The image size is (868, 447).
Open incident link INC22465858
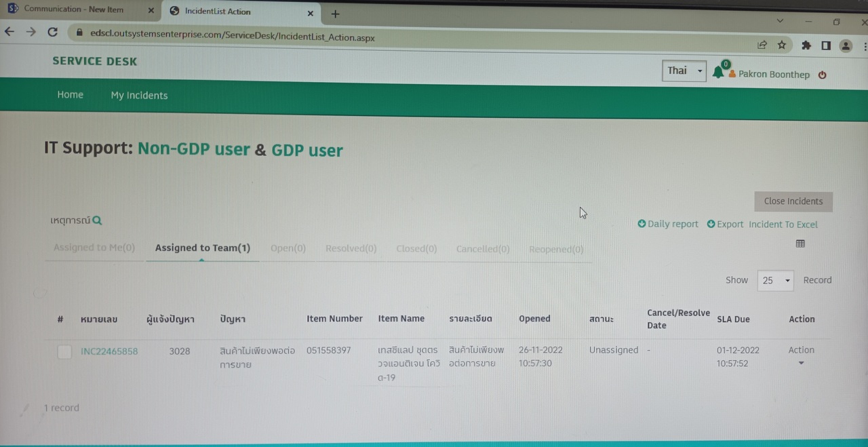[109, 351]
